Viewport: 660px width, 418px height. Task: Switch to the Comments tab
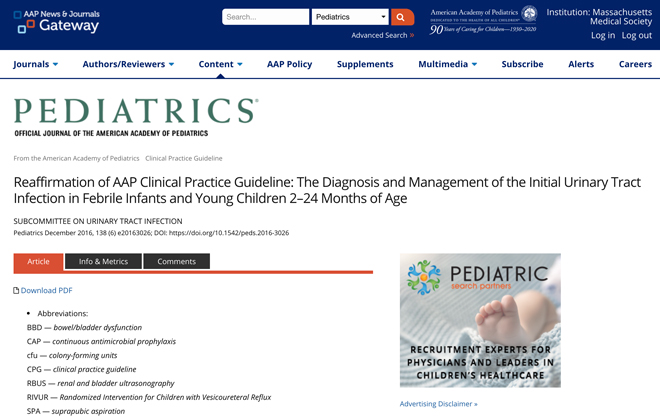click(176, 261)
